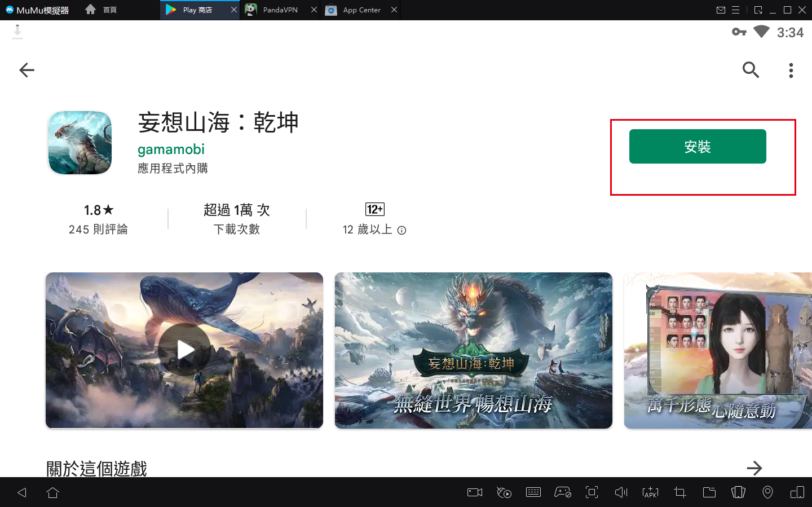Open the shared folder icon
812x507 pixels.
coord(709,492)
